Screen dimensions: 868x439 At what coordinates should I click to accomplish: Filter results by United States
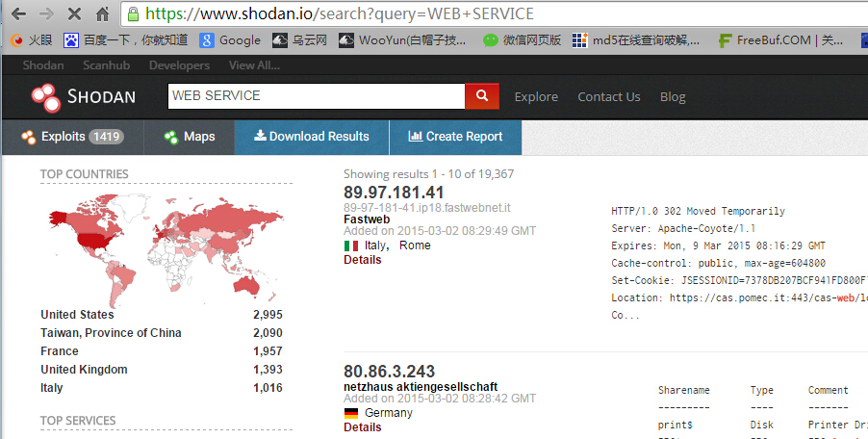[x=77, y=315]
